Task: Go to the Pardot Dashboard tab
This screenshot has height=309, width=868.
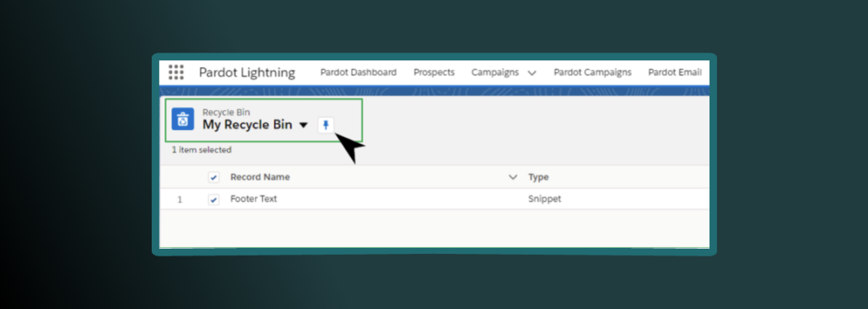Action: pyautogui.click(x=359, y=72)
